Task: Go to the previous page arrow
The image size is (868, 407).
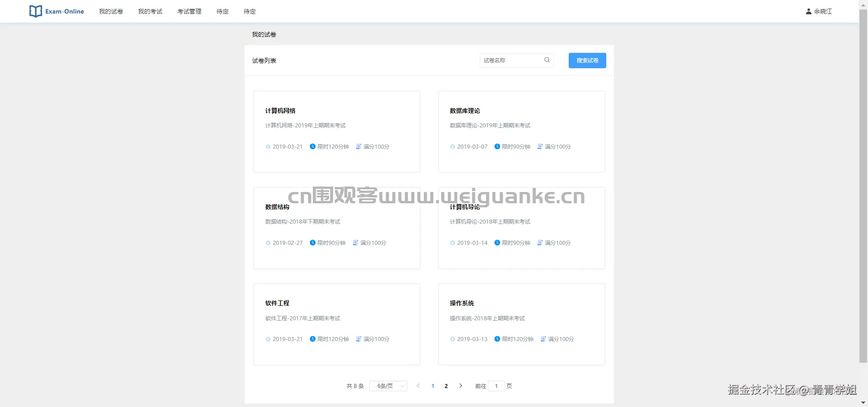Action: (x=418, y=386)
